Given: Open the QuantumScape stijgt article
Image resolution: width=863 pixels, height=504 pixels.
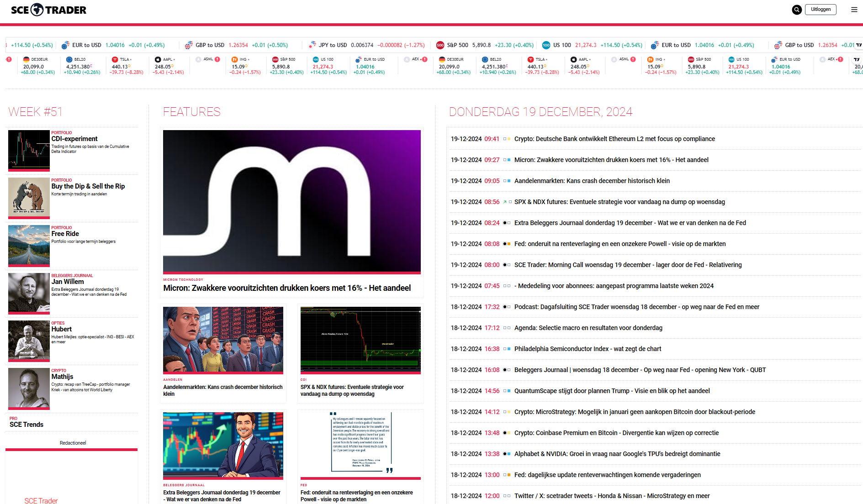Looking at the screenshot, I should point(612,391).
